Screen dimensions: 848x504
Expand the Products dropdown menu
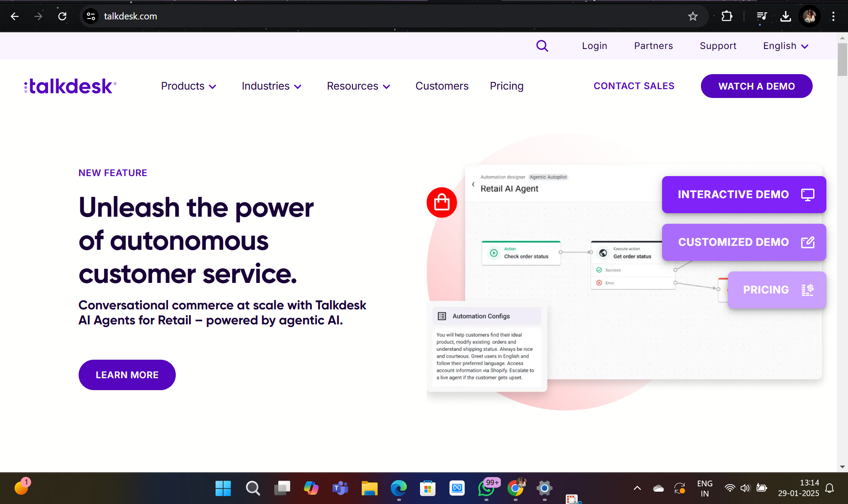188,87
